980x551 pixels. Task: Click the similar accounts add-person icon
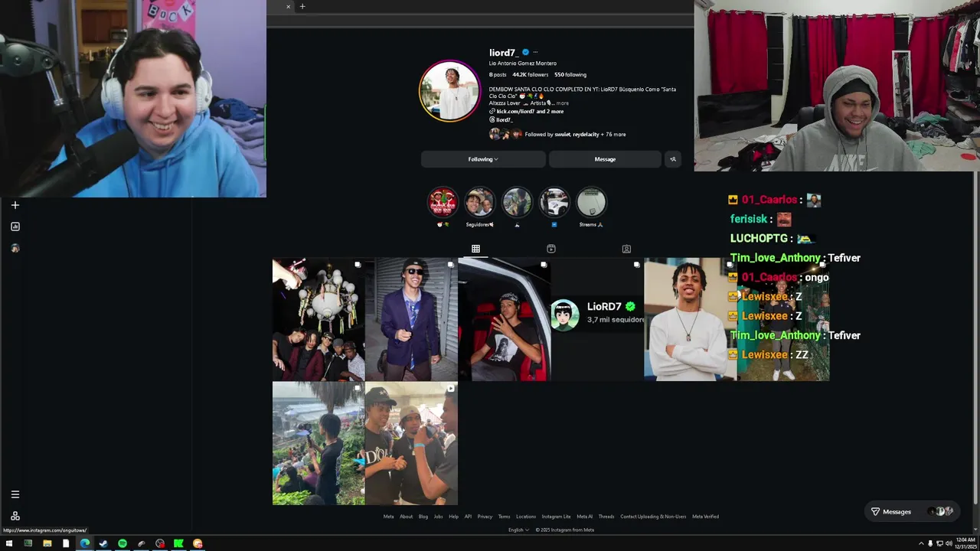(x=673, y=159)
